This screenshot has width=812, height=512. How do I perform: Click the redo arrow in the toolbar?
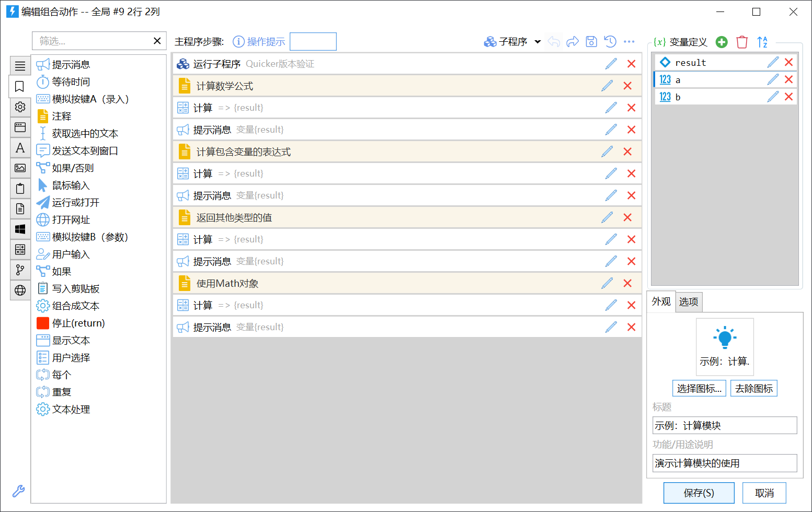[573, 42]
